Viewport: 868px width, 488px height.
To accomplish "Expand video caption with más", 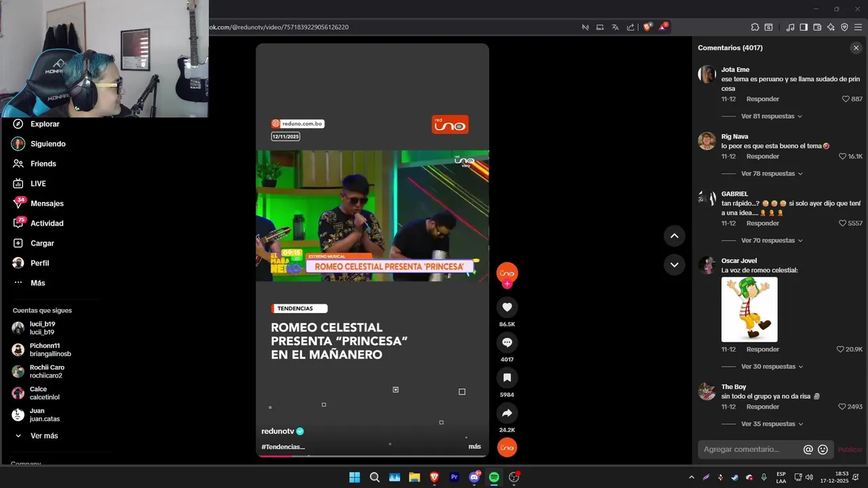I will coord(475,447).
